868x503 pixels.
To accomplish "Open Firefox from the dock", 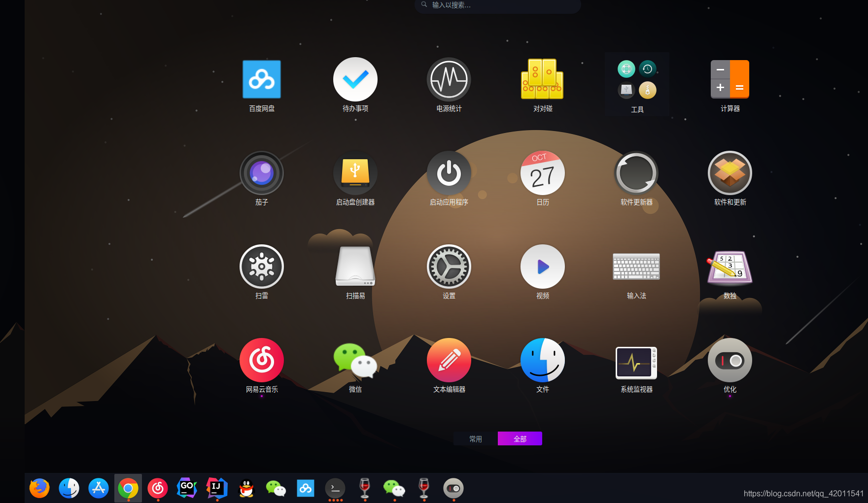I will [x=39, y=488].
